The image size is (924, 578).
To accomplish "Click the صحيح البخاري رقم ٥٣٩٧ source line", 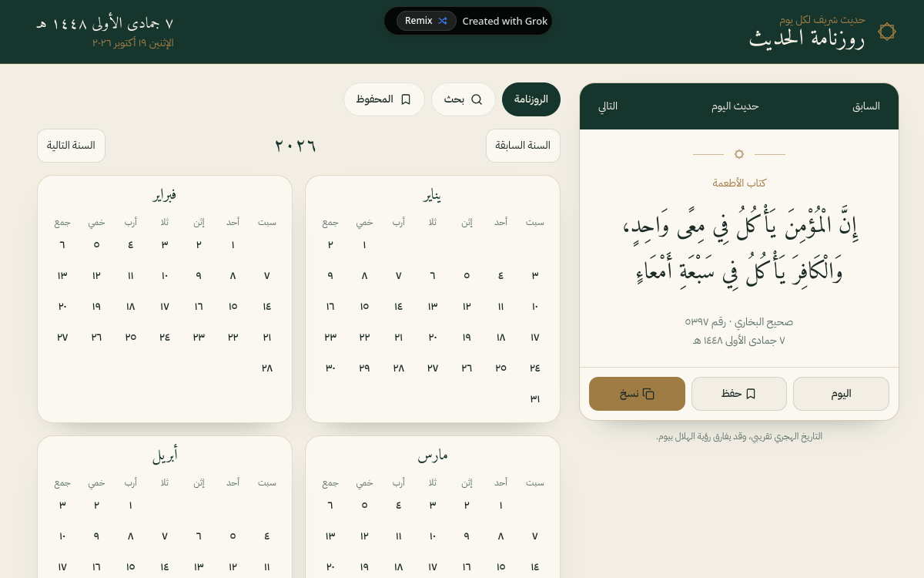I will pyautogui.click(x=739, y=321).
